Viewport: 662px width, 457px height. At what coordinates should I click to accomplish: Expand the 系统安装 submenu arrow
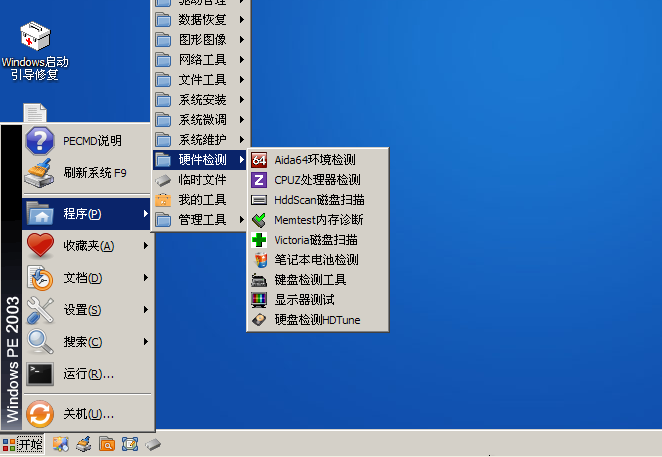242,100
